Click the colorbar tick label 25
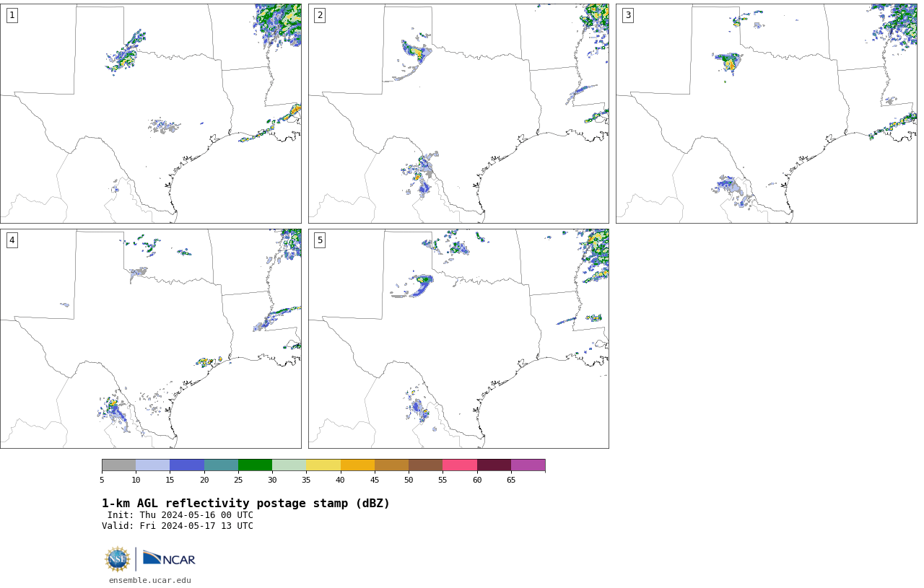The width and height of the screenshot is (924, 588). [238, 480]
